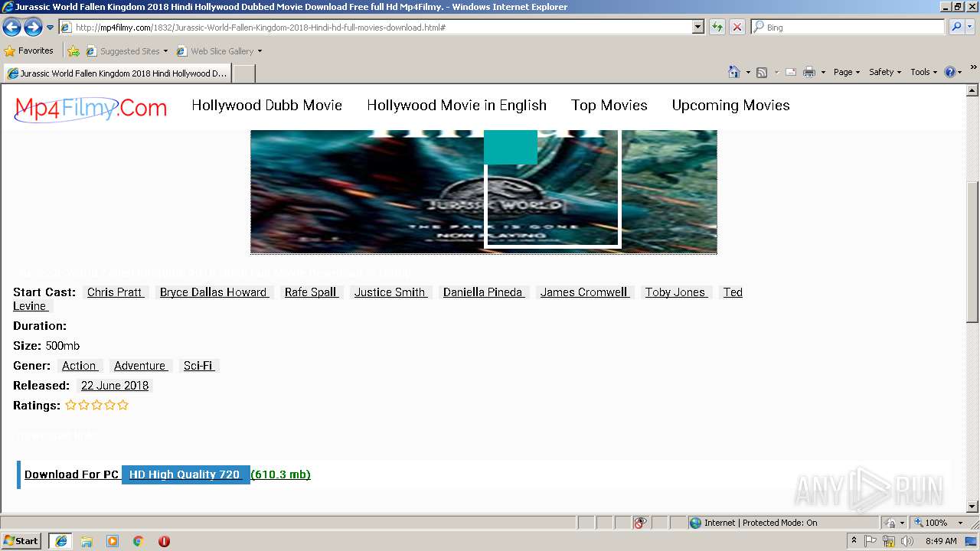Go to Upcoming Movies page
Image resolution: width=980 pixels, height=551 pixels.
[x=730, y=106]
